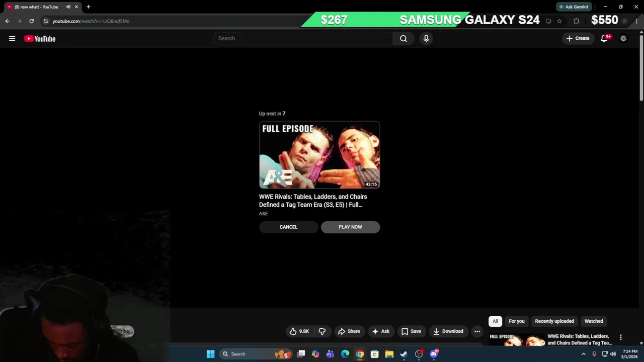The image size is (644, 362).
Task: Open up-next title WWE Rivals: Tables, Ladders
Action: tap(313, 201)
